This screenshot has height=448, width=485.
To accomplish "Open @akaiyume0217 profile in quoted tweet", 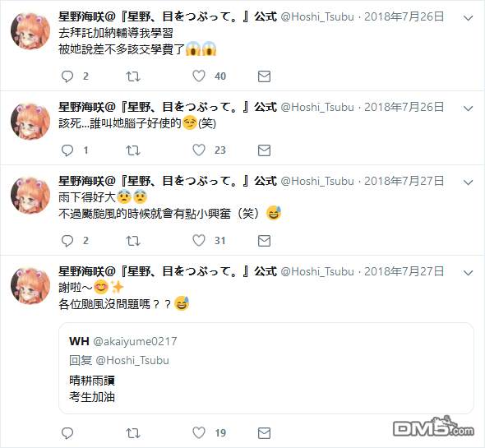I will click(x=135, y=341).
